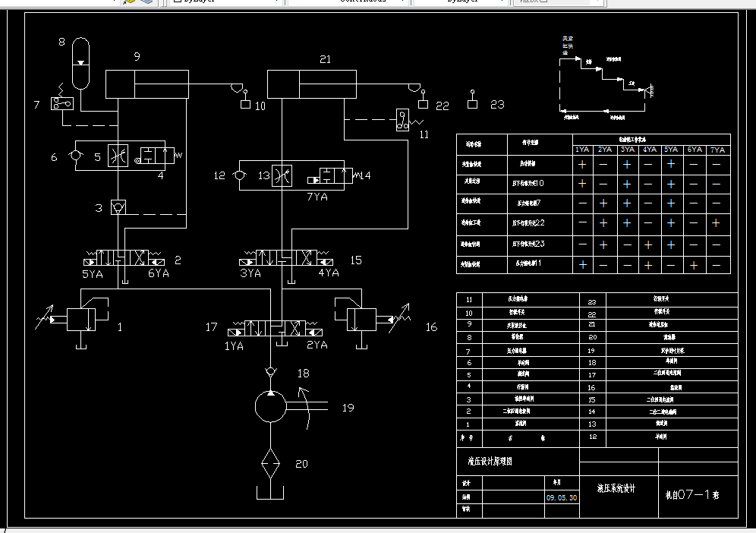Image resolution: width=756 pixels, height=533 pixels.
Task: Click number 20 in the parts list table
Action: click(x=593, y=337)
